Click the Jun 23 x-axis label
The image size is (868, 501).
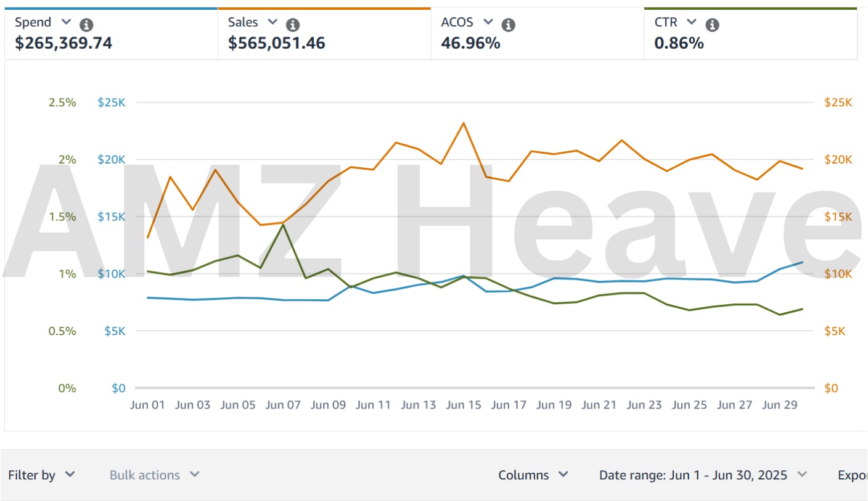click(x=644, y=405)
